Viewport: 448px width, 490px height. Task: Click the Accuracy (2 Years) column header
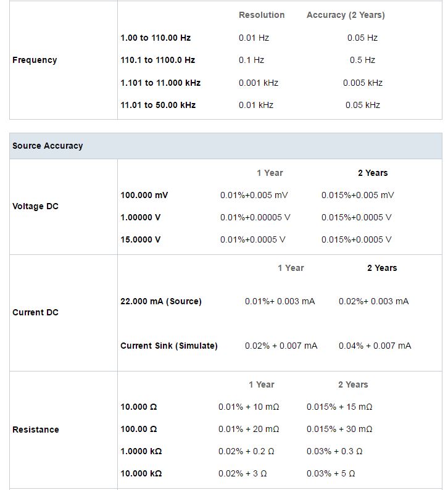(x=346, y=15)
